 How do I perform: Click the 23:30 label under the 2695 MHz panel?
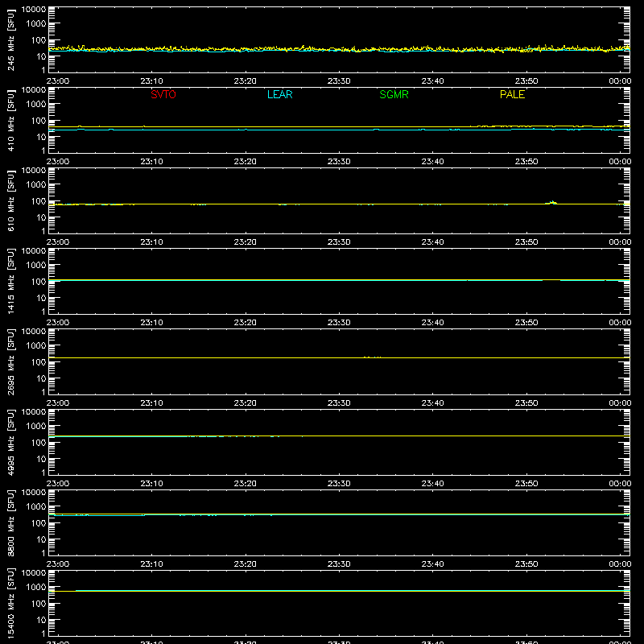[x=339, y=403]
